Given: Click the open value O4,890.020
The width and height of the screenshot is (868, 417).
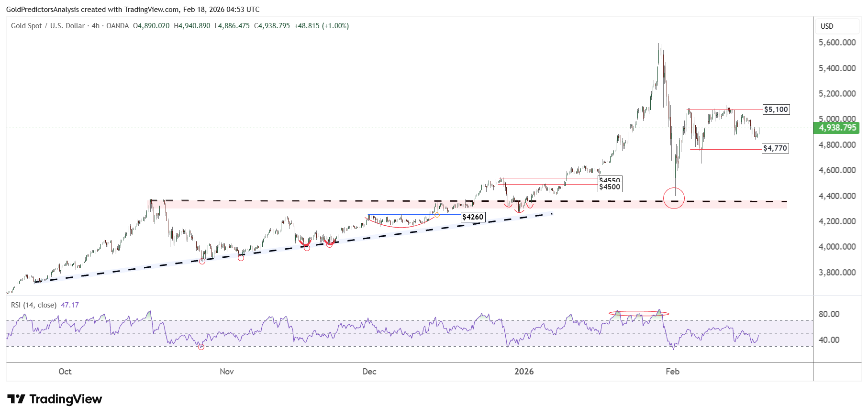Looking at the screenshot, I should click(151, 26).
